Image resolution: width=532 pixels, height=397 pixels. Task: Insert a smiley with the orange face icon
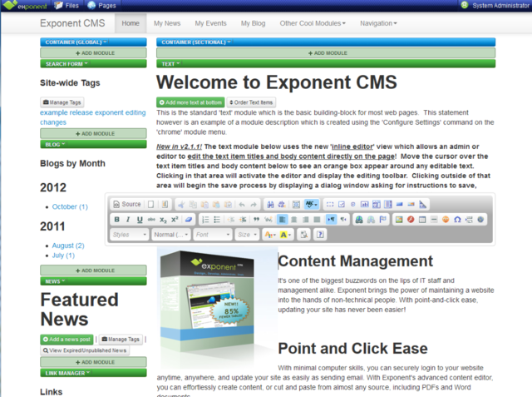(x=446, y=220)
